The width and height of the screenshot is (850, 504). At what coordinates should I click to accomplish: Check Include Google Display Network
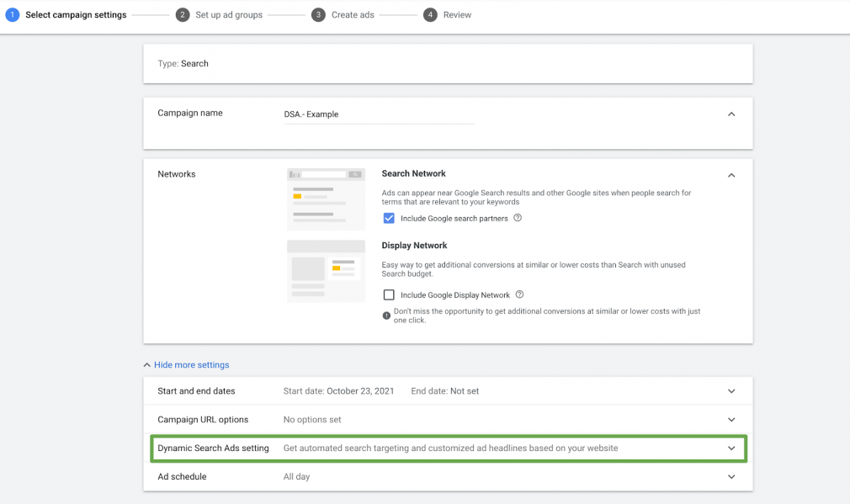point(389,294)
